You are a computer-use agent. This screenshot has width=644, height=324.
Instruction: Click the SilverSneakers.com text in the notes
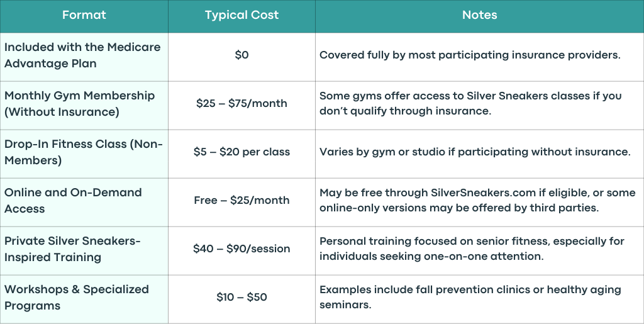tap(483, 193)
